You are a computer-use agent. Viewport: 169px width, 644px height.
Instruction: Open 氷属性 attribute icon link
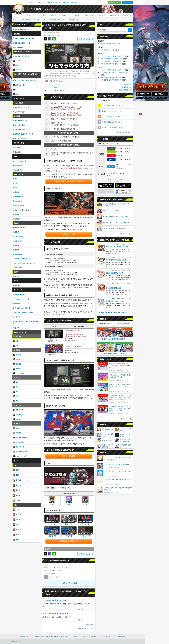(14, 369)
